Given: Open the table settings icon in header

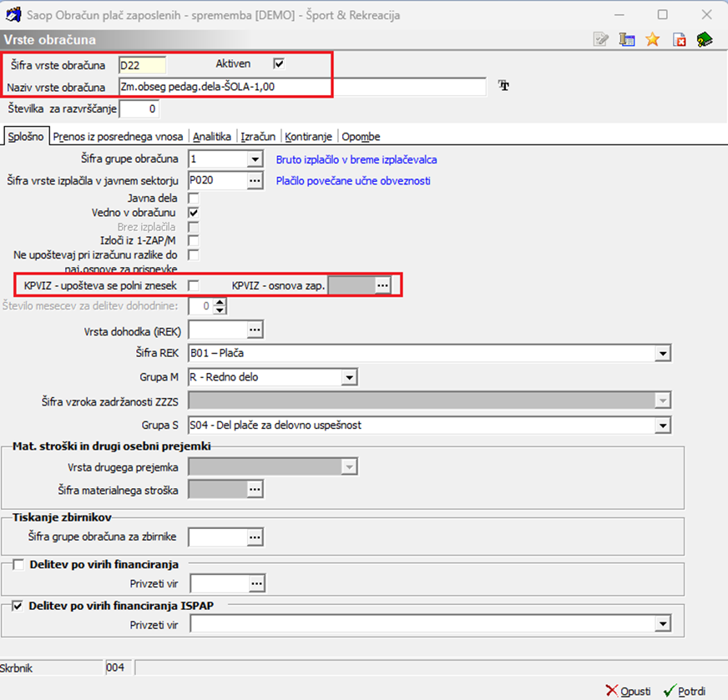Looking at the screenshot, I should (627, 39).
